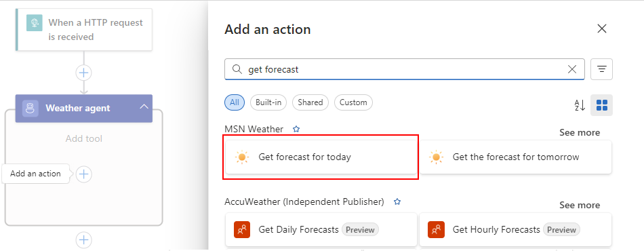Image resolution: width=644 pixels, height=251 pixels.
Task: Click the HTTP request trigger icon
Action: click(35, 23)
